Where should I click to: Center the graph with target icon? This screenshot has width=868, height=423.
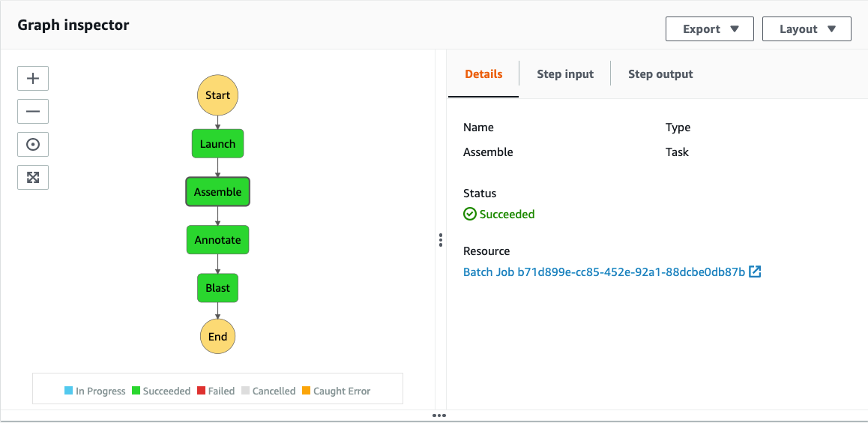coord(33,145)
